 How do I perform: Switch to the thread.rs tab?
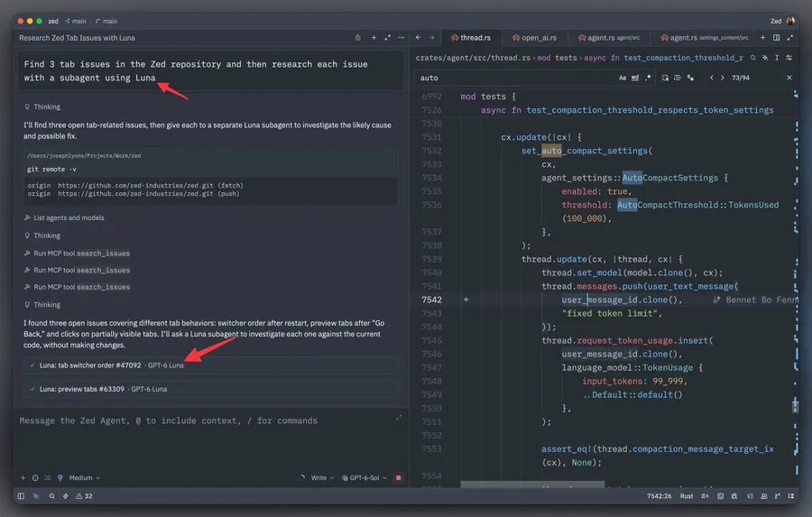coord(471,38)
